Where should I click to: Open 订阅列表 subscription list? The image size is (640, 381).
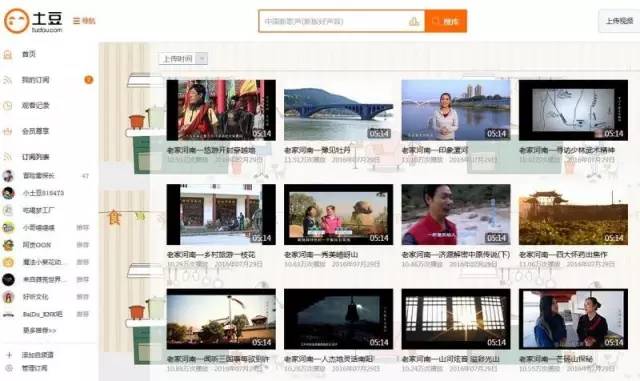[36, 157]
